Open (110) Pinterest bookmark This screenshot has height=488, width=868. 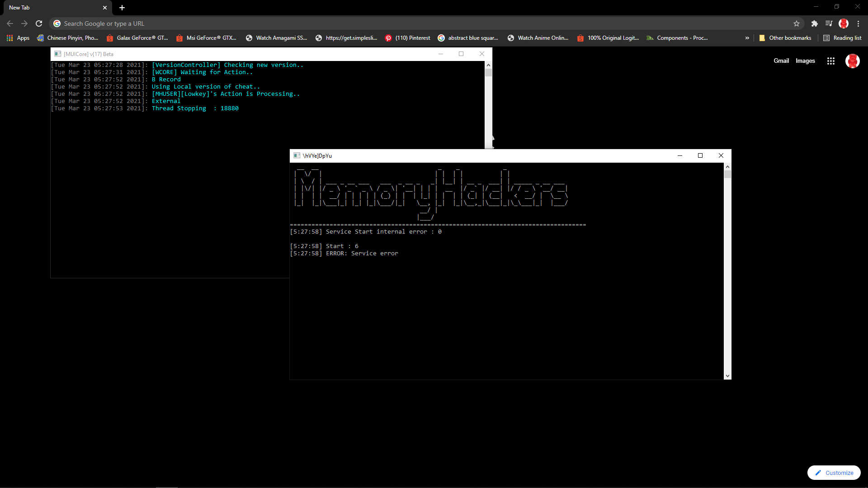pyautogui.click(x=408, y=38)
